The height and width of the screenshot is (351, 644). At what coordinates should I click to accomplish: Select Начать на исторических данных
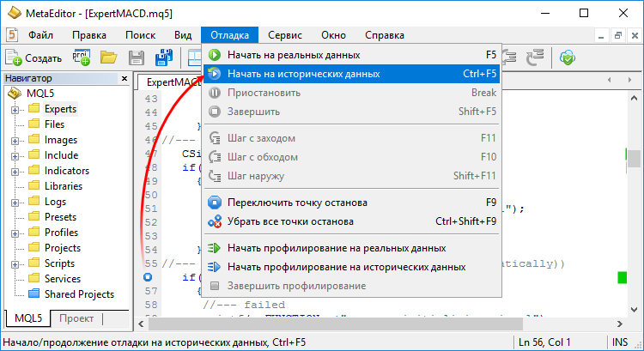pyautogui.click(x=351, y=74)
